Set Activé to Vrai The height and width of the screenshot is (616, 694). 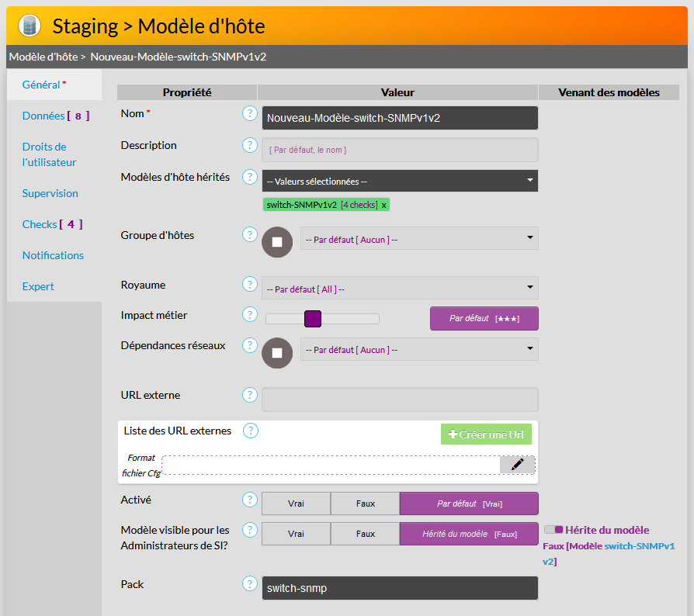click(x=296, y=504)
